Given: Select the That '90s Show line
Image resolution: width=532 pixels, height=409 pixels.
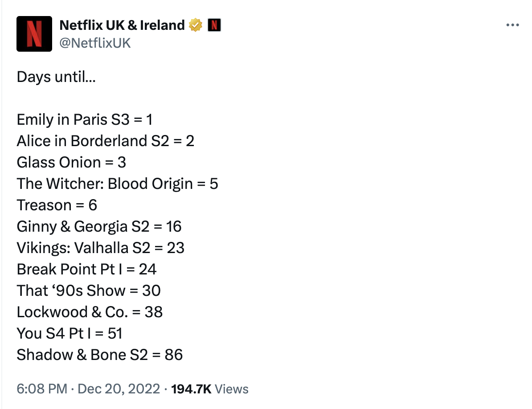Looking at the screenshot, I should 88,291.
